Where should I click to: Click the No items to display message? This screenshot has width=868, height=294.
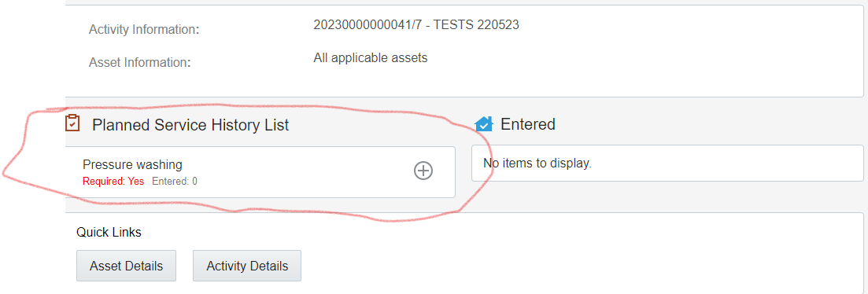537,164
